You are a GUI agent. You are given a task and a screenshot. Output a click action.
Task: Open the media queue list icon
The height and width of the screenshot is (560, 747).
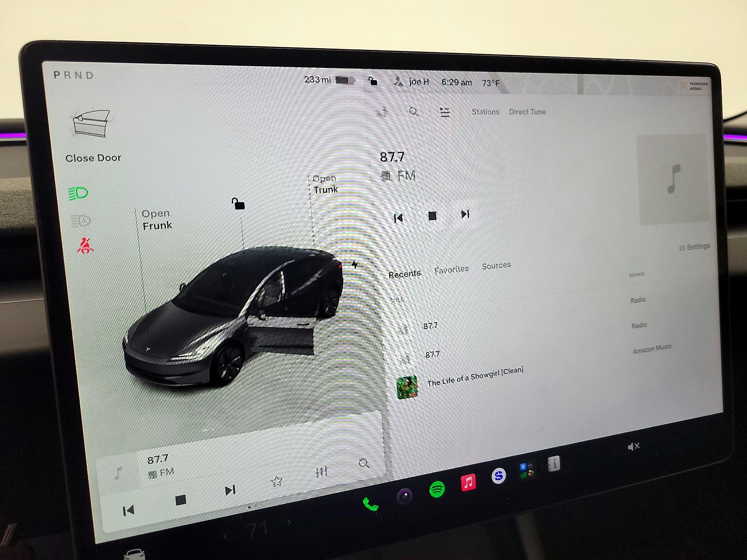[x=445, y=112]
